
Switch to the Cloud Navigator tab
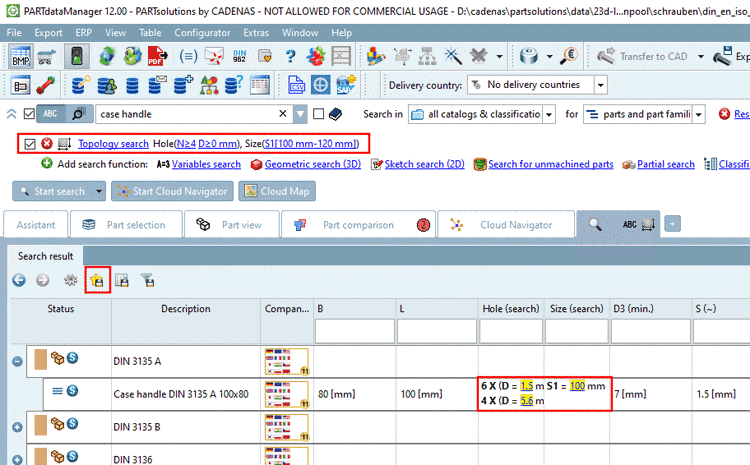point(507,224)
